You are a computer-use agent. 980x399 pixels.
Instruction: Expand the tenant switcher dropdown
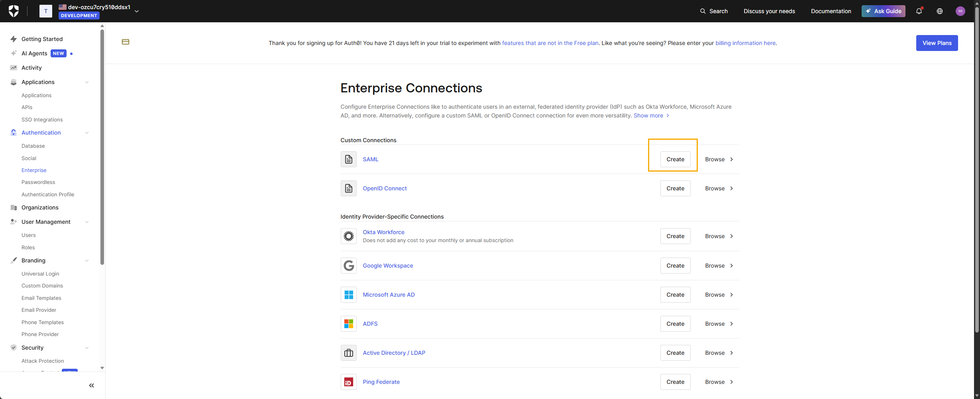point(136,11)
